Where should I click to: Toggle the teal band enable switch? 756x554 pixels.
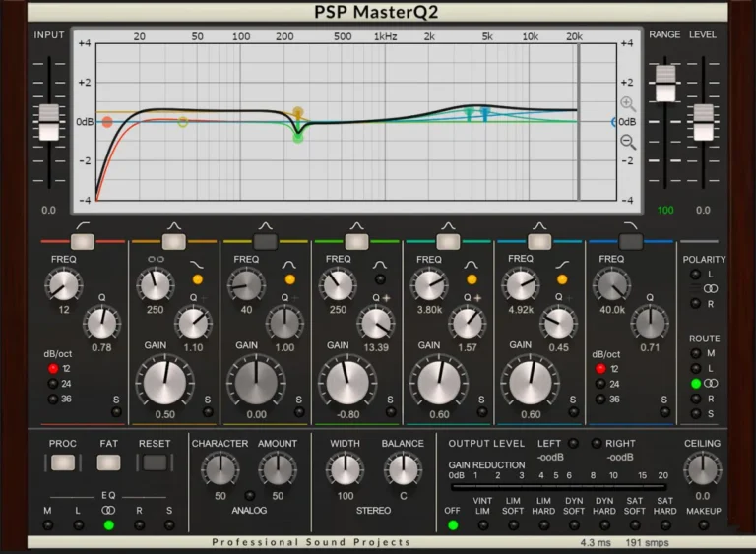(x=448, y=241)
